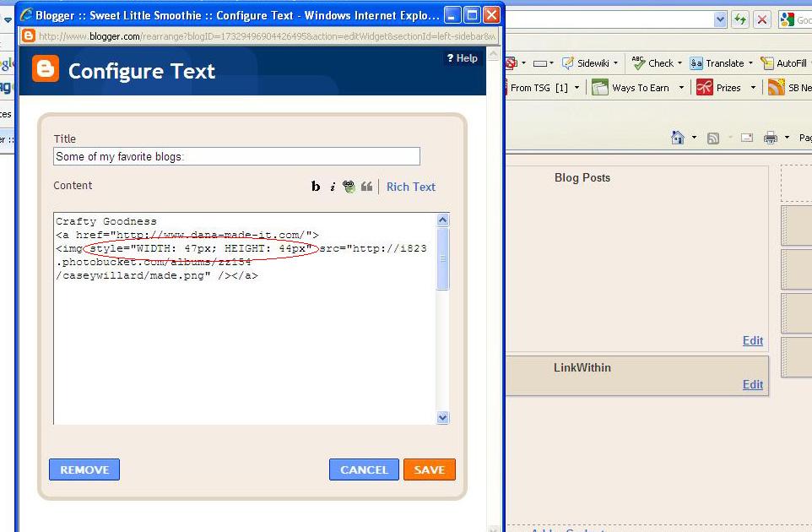This screenshot has width=812, height=532.
Task: Open the Ways To Earn dropdown arrow
Action: point(681,88)
